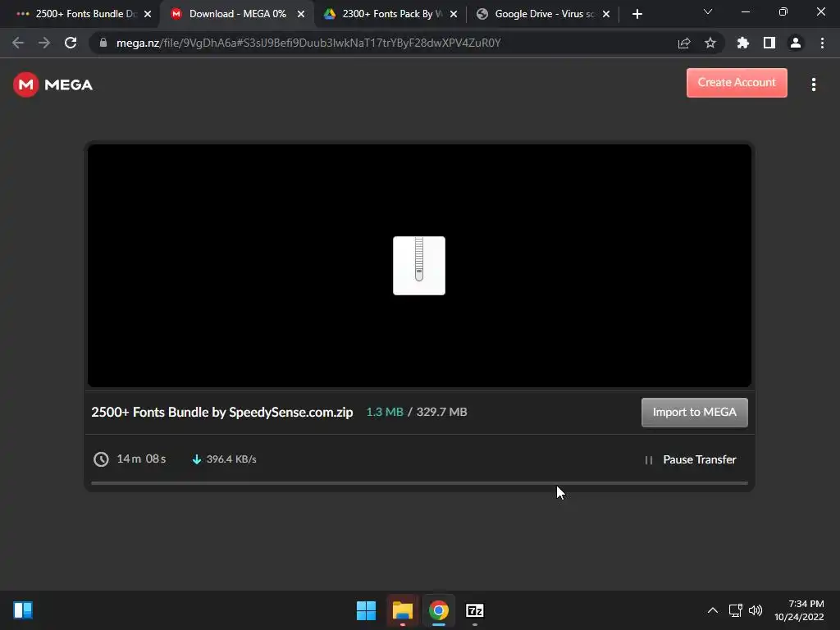This screenshot has width=840, height=630.
Task: Click Create Account button
Action: [737, 83]
